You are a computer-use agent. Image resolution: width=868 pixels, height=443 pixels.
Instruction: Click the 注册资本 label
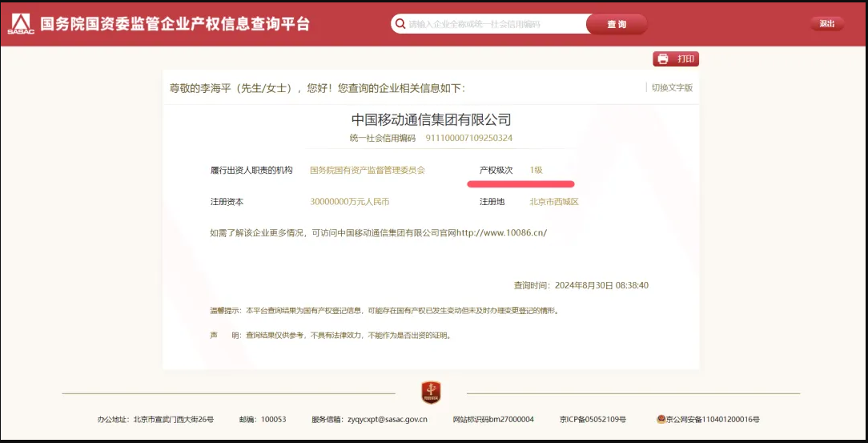click(227, 202)
